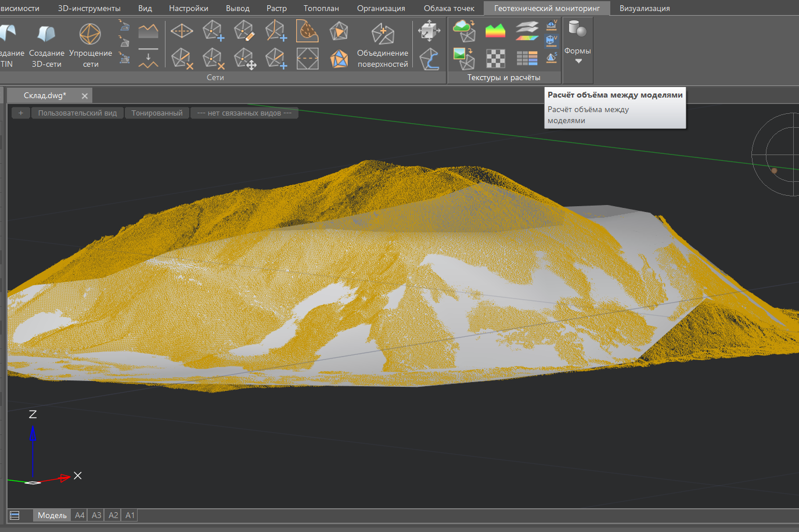
Task: Click the 3D cube with arrows icon
Action: click(429, 31)
